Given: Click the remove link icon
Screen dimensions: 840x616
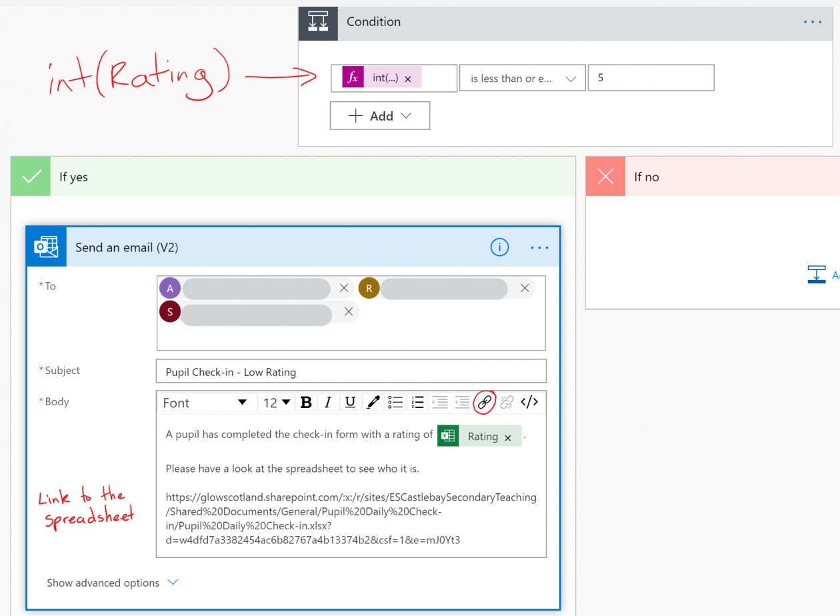Looking at the screenshot, I should (507, 402).
